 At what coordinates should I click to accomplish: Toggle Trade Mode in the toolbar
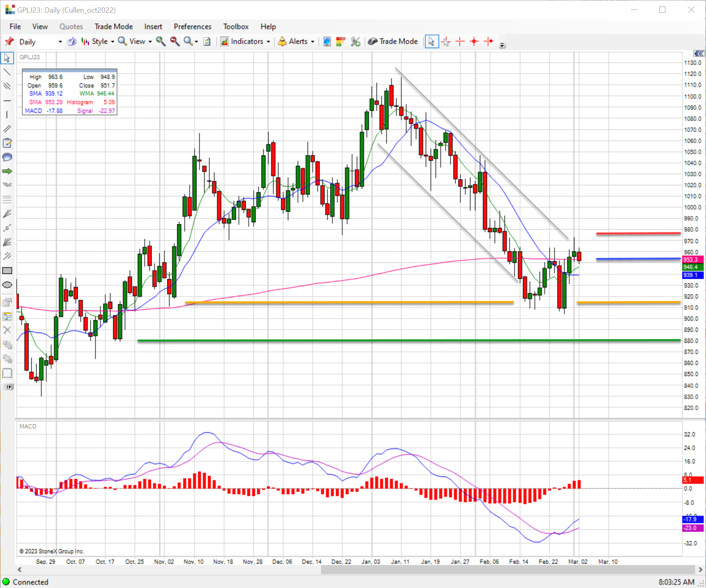pos(393,41)
